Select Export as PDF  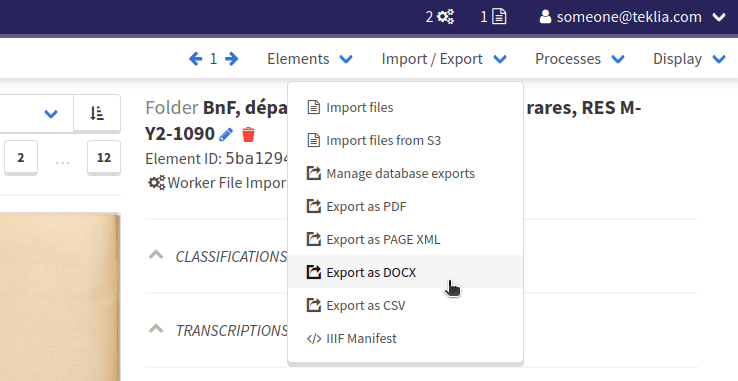(405, 206)
